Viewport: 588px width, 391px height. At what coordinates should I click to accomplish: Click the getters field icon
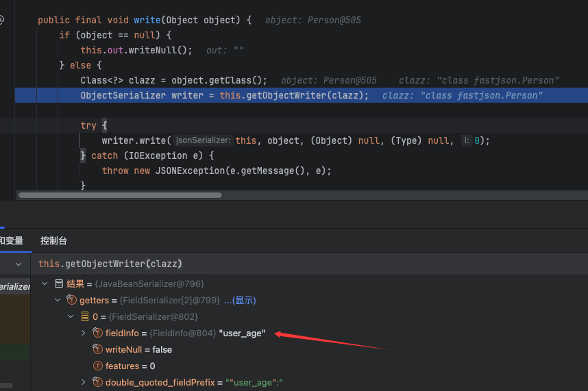pyautogui.click(x=71, y=300)
